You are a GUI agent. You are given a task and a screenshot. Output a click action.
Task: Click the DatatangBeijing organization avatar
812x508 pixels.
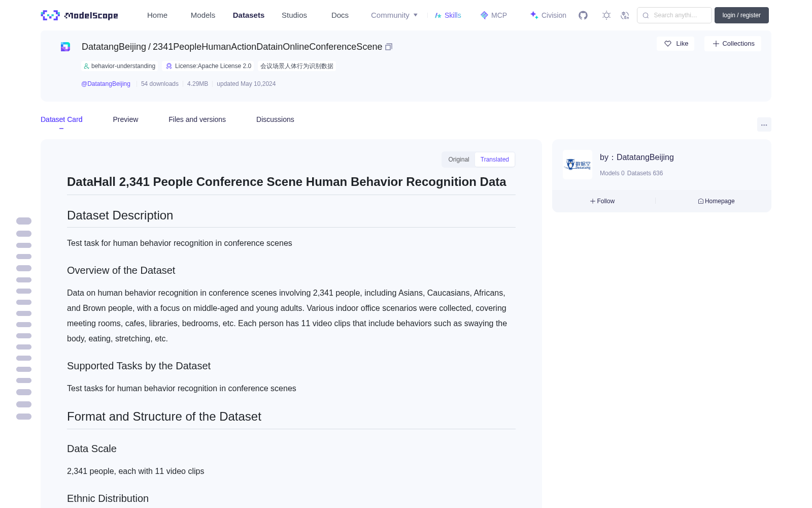point(578,165)
